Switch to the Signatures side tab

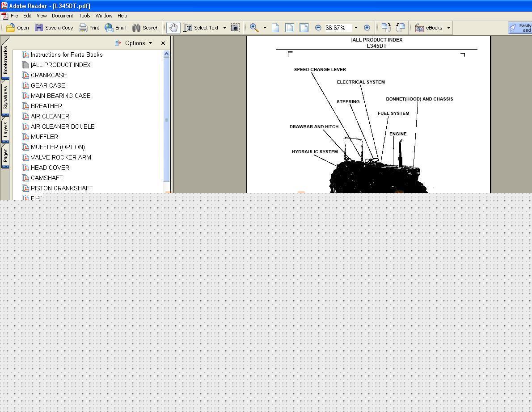tap(5, 98)
